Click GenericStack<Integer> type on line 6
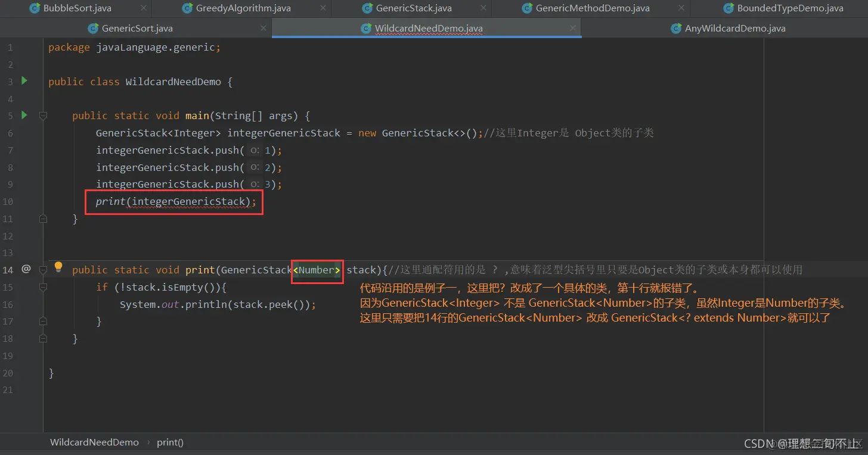Image resolution: width=868 pixels, height=455 pixels. 159,133
